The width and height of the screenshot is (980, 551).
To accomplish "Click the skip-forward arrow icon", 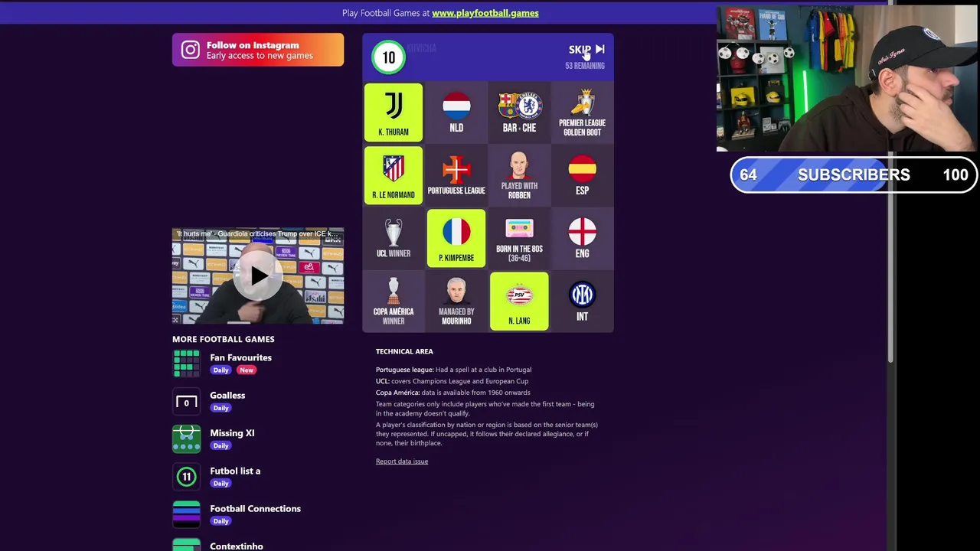I will point(599,50).
